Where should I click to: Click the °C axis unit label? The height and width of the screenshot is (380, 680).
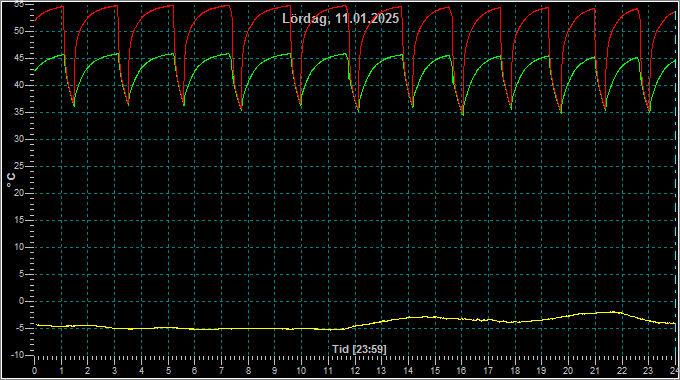(11, 180)
